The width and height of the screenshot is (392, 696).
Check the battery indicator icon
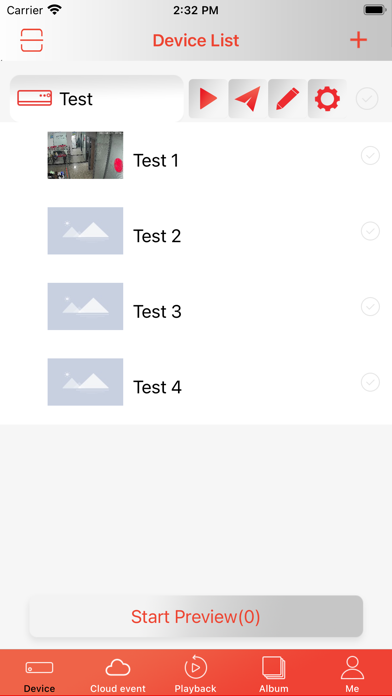pos(375,10)
